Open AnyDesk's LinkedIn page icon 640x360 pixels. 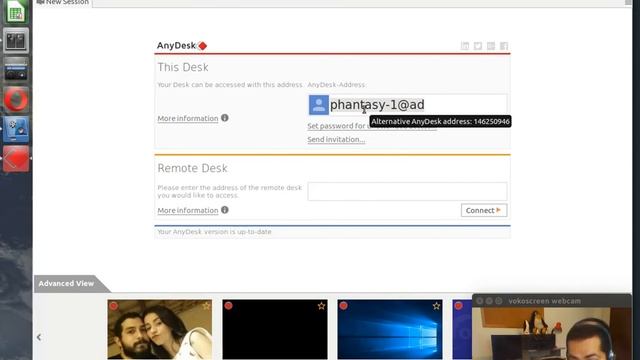coord(465,46)
